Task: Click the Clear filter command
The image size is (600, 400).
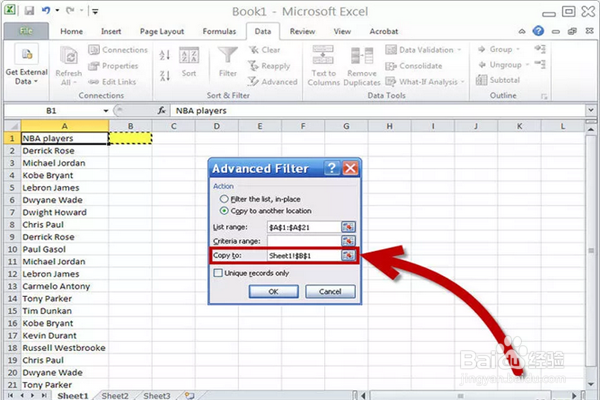Action: pyautogui.click(x=264, y=50)
